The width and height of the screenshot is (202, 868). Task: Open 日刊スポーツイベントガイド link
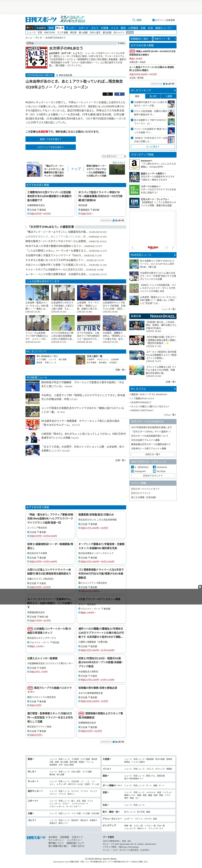tap(145, 489)
